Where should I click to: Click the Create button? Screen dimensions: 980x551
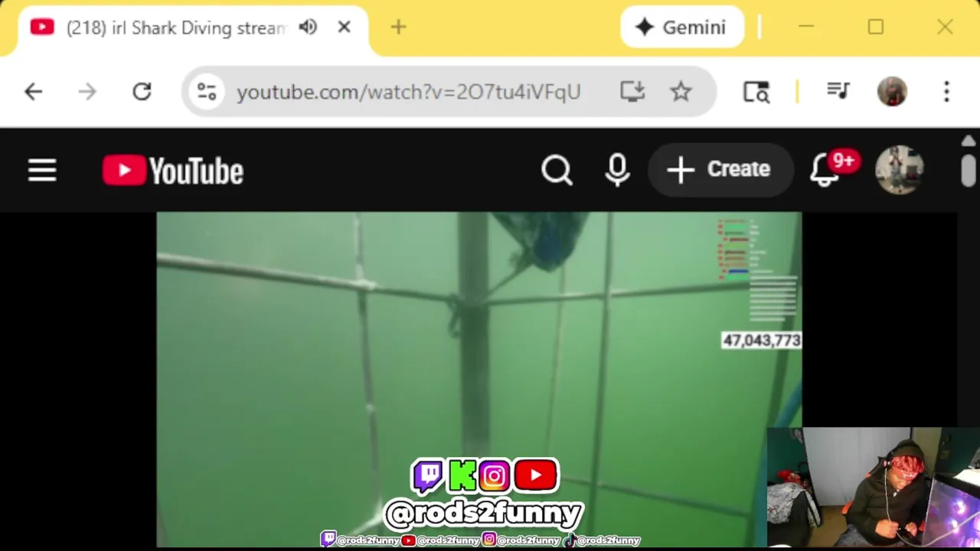tap(719, 170)
